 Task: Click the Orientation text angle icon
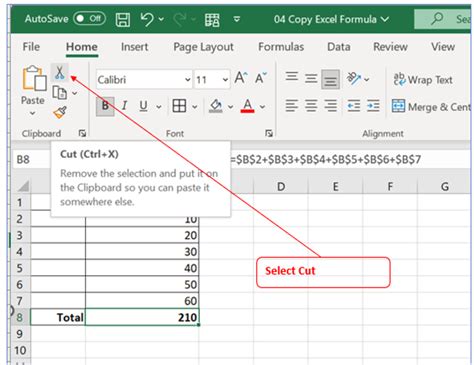pos(354,79)
